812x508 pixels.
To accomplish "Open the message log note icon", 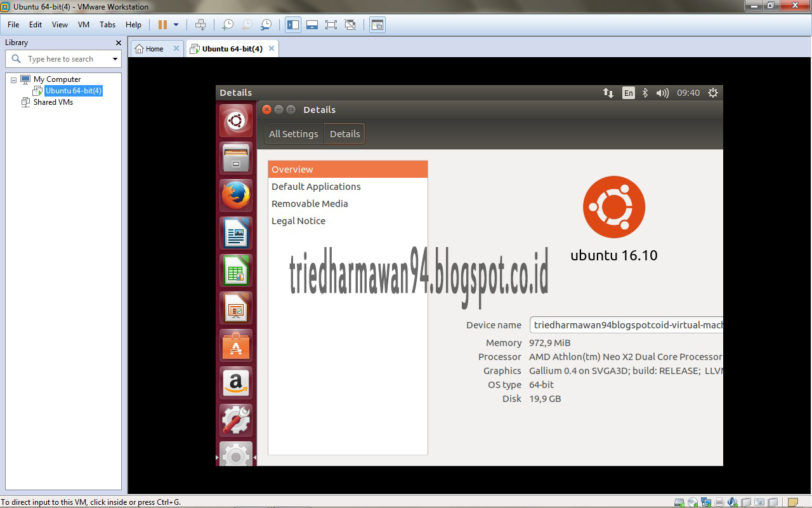I will coord(793,502).
